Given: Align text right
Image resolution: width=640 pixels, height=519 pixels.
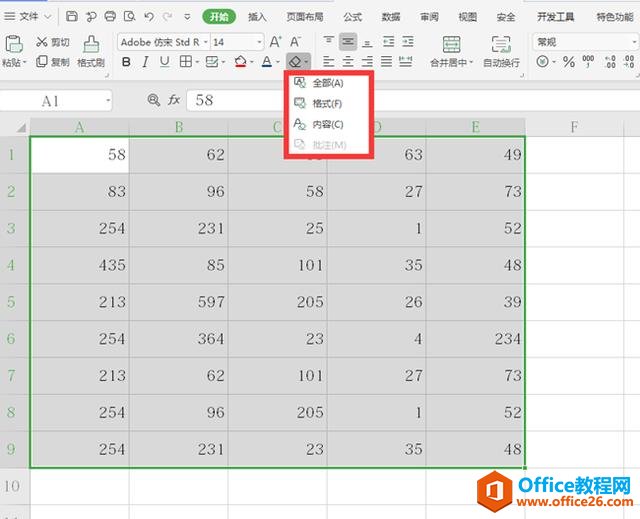Looking at the screenshot, I should click(x=367, y=62).
